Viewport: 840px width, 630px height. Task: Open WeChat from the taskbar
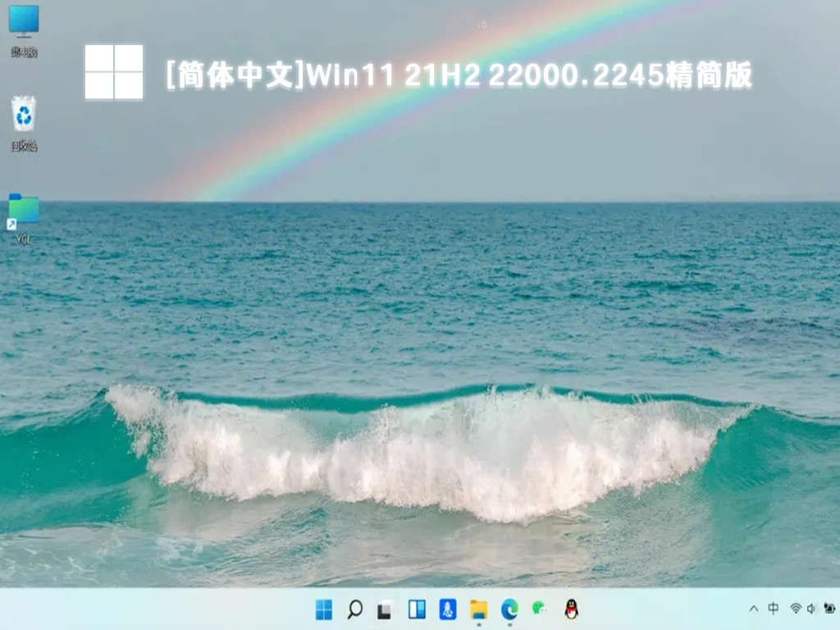coord(540,609)
